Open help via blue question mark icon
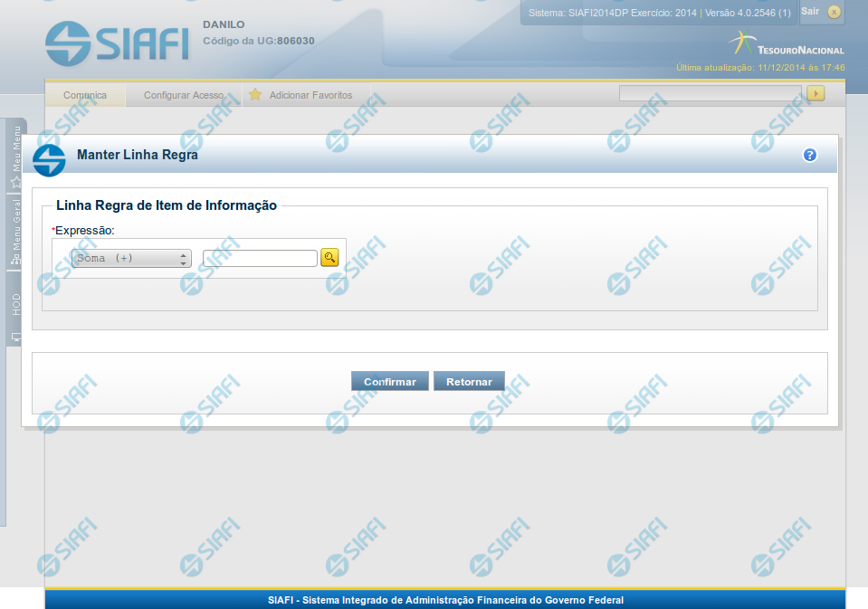Viewport: 868px width, 609px height. [x=809, y=155]
